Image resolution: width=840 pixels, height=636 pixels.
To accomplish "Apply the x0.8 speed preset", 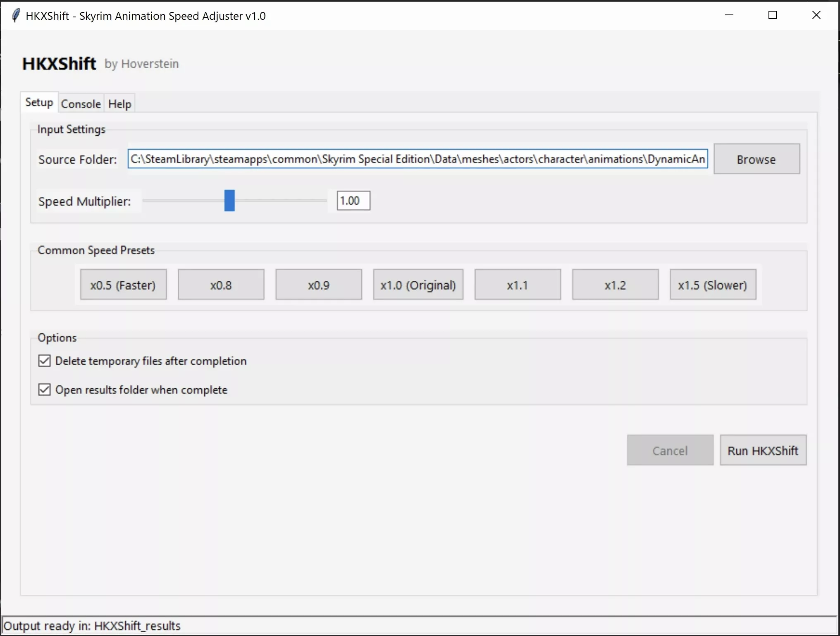I will pos(221,285).
